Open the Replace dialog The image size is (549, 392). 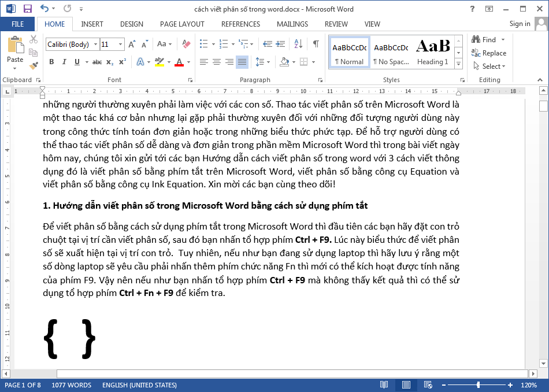click(x=489, y=53)
